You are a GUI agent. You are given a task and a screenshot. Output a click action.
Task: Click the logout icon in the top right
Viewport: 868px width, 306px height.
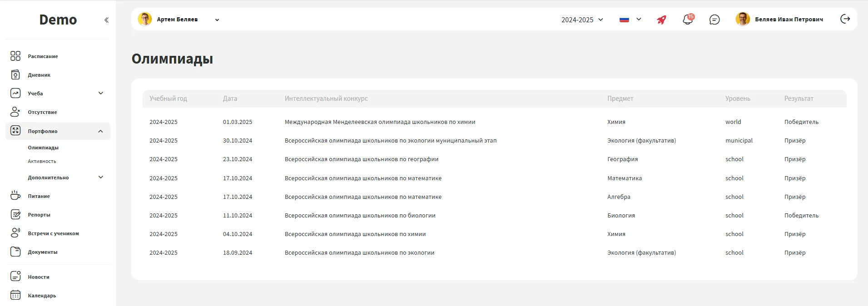[845, 19]
